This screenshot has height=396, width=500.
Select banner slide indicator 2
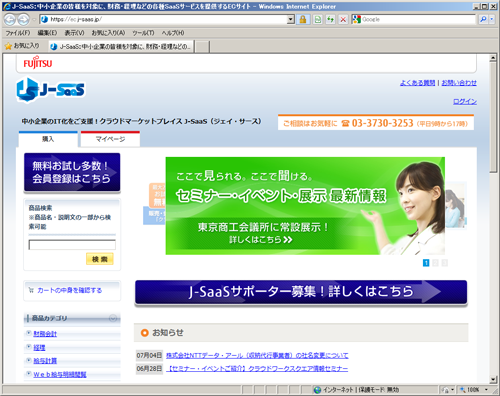[435, 263]
